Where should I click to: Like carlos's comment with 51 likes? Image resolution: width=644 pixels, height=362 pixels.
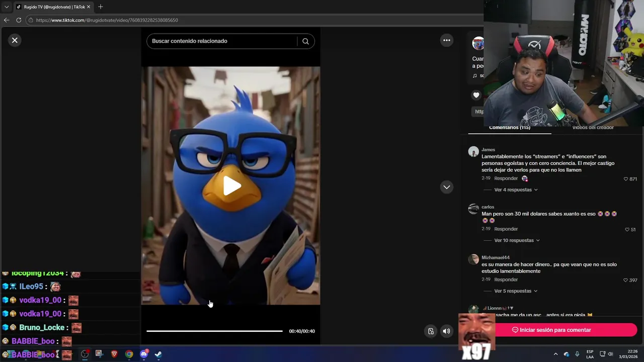[x=627, y=230]
